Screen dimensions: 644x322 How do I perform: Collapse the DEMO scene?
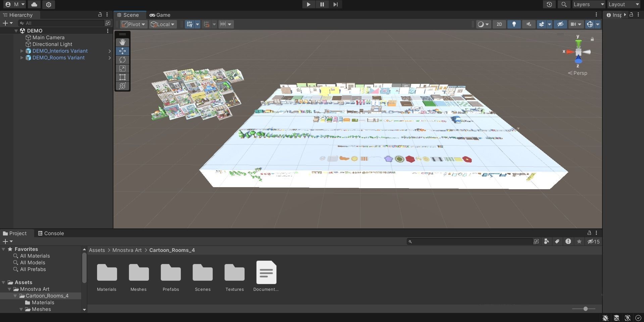16,31
